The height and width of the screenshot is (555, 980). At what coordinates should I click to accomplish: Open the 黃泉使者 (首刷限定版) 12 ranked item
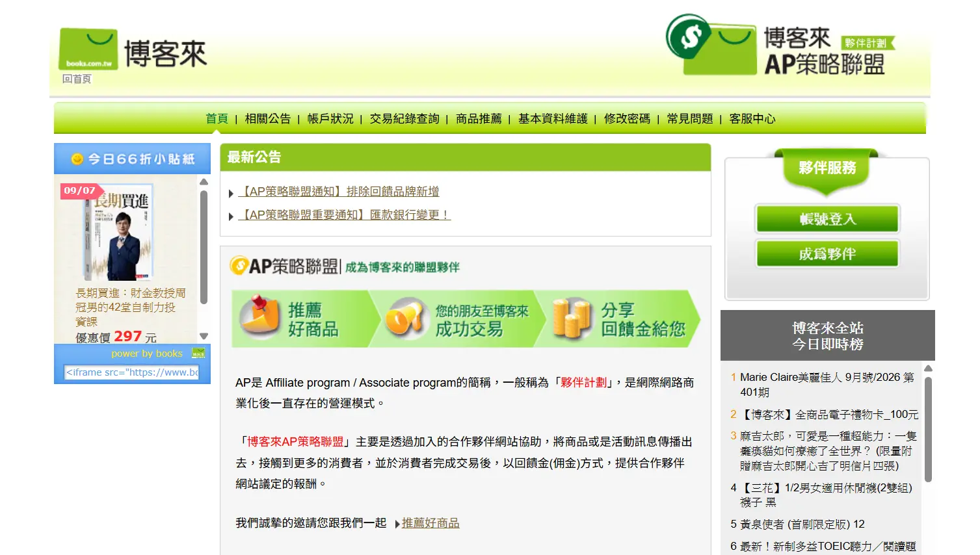coord(802,524)
